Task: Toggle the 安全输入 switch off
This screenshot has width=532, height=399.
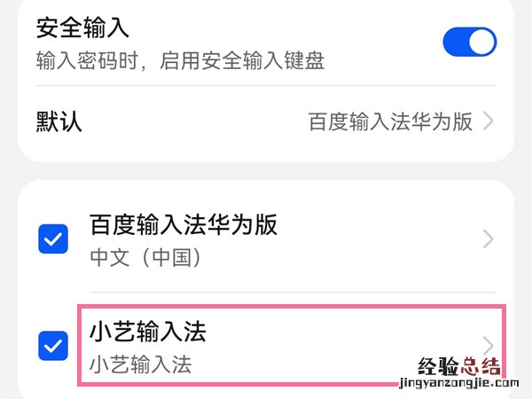Action: click(x=469, y=42)
